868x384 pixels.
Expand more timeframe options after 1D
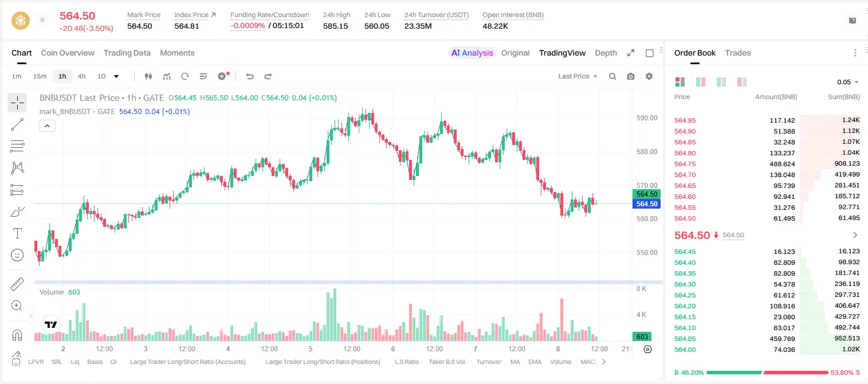tap(116, 76)
